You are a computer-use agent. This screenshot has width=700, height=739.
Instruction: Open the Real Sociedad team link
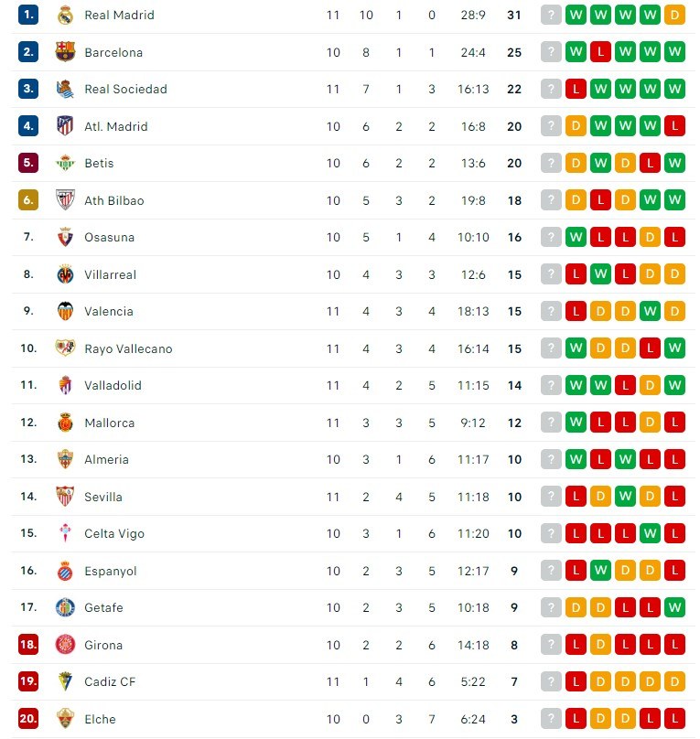[125, 89]
